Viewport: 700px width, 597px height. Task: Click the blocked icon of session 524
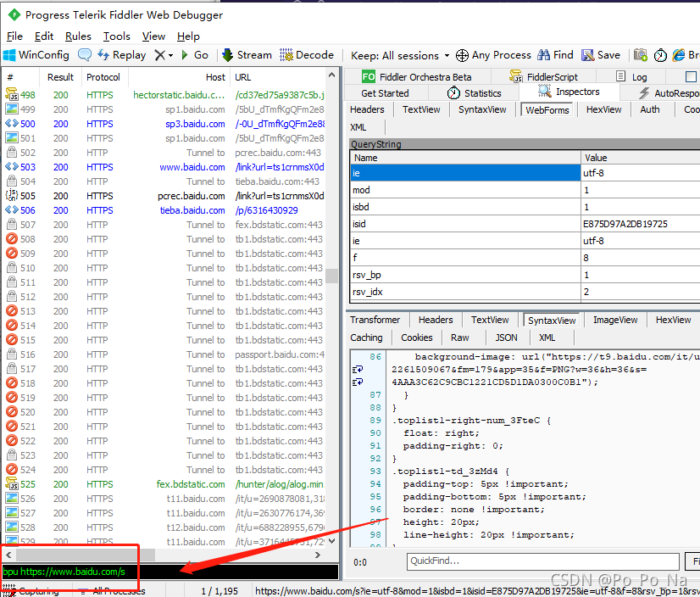(12, 469)
